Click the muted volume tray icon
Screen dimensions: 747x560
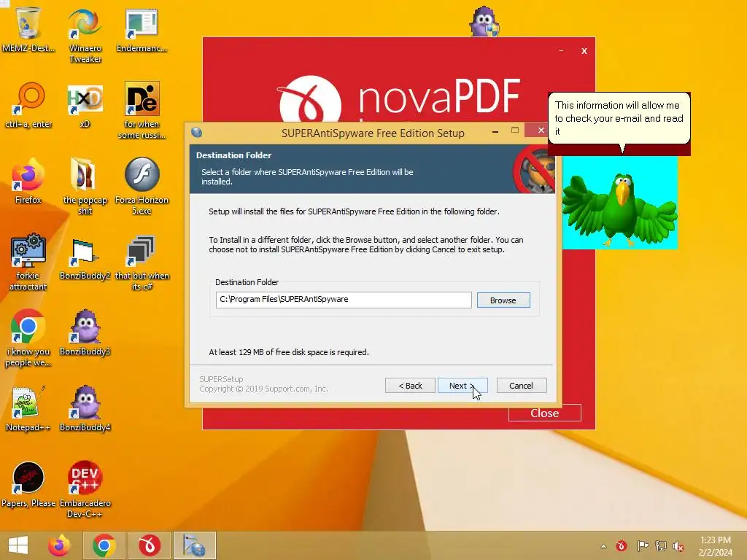tap(678, 546)
